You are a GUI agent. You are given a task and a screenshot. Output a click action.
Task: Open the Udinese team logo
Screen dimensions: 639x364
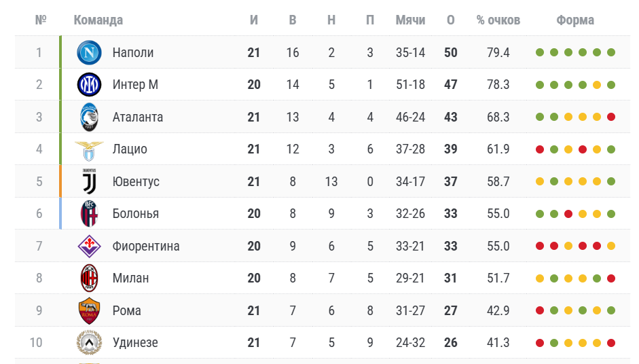[x=89, y=342]
